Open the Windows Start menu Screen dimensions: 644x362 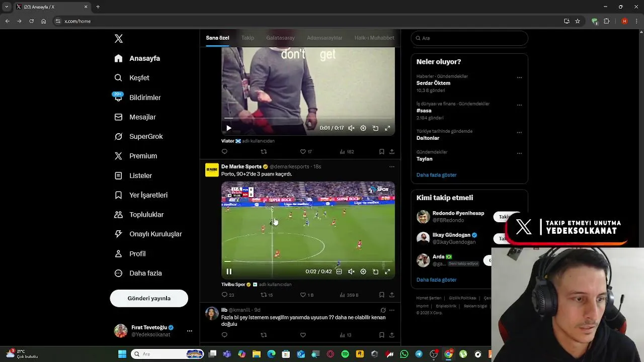[122, 354]
